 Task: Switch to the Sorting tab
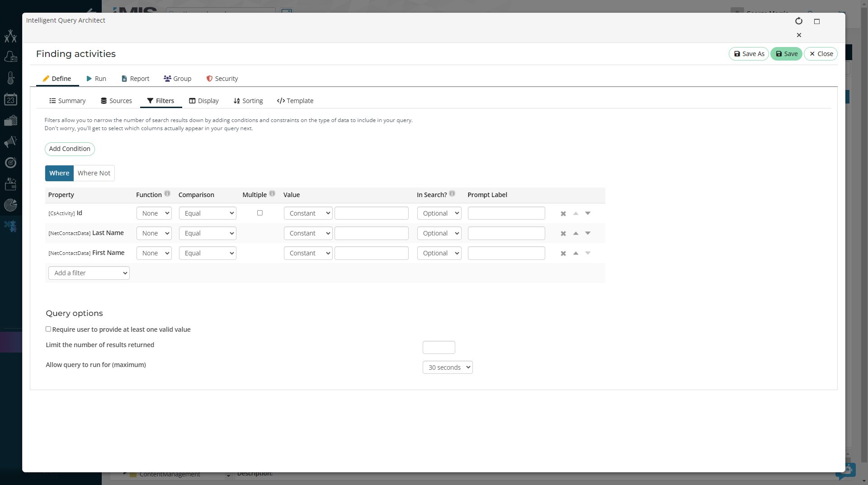pyautogui.click(x=248, y=101)
